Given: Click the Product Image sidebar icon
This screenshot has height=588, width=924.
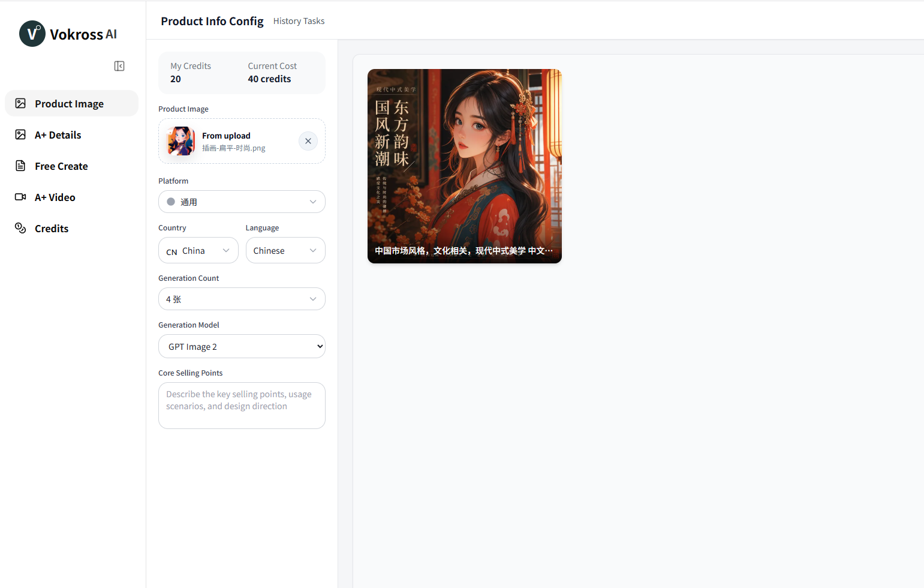Looking at the screenshot, I should [20, 103].
